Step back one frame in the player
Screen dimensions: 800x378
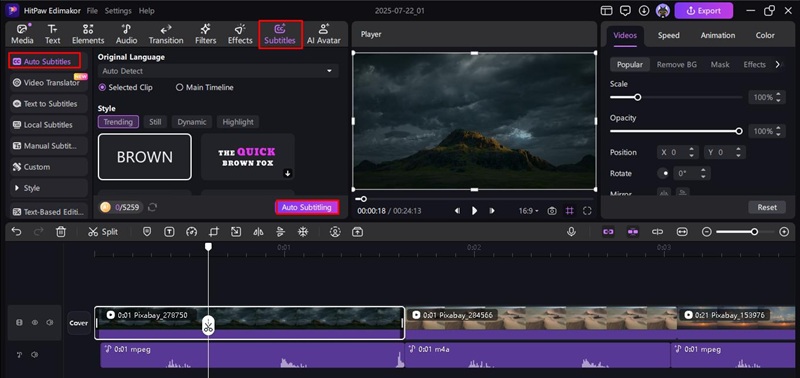(458, 211)
